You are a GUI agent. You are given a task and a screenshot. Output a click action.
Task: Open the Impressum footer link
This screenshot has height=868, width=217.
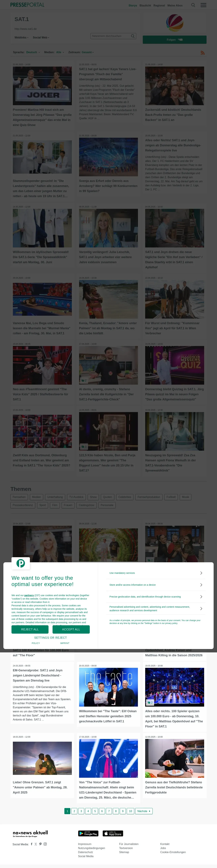coord(85,844)
